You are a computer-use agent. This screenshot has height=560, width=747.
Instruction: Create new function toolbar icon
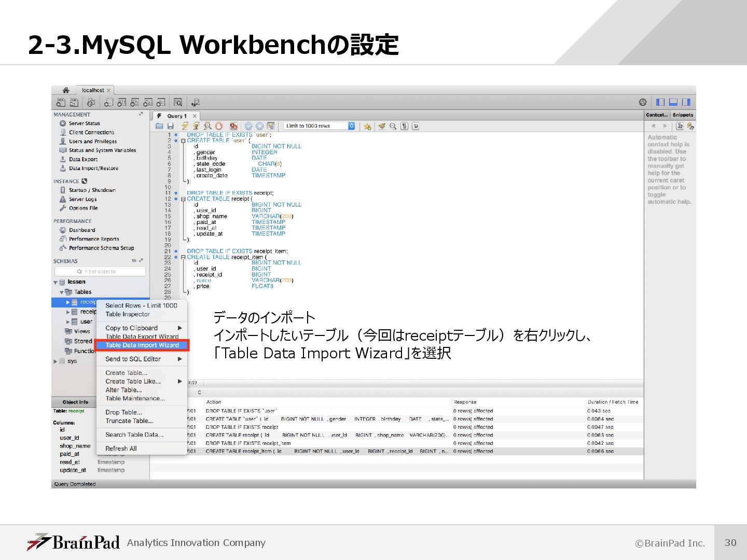(x=161, y=103)
